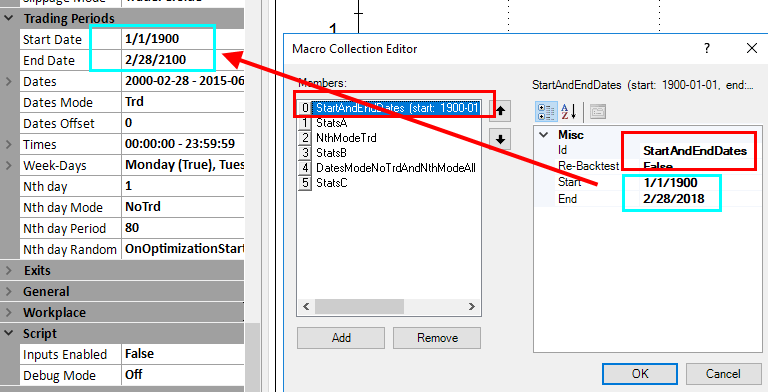The height and width of the screenshot is (392, 768).
Task: Expand the Exits section
Action: (x=9, y=270)
